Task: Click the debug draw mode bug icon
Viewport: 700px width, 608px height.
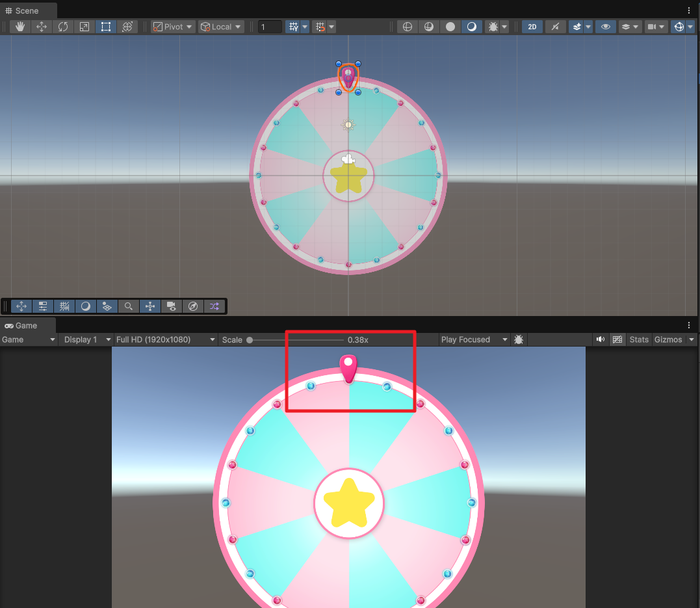Action: 493,27
